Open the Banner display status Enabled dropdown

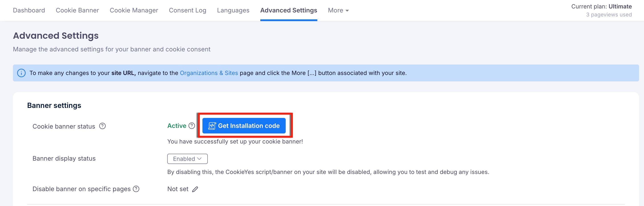coord(187,159)
